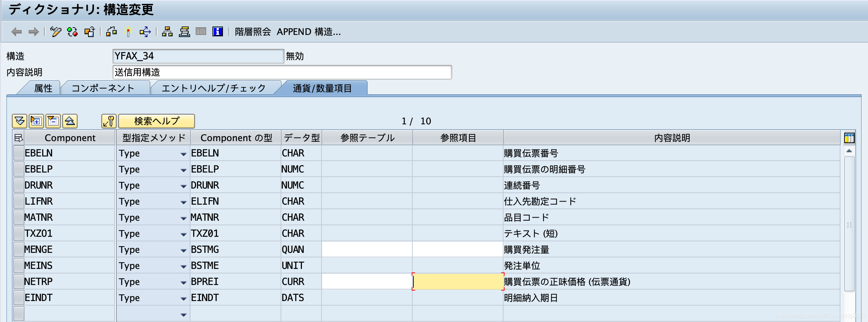Open the Type dropdown in the MATNR row
This screenshot has height=322, width=868.
[183, 218]
